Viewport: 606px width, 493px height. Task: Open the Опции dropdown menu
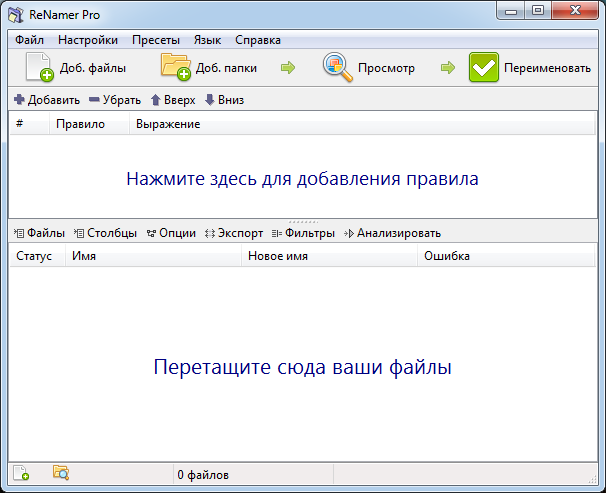(171, 233)
